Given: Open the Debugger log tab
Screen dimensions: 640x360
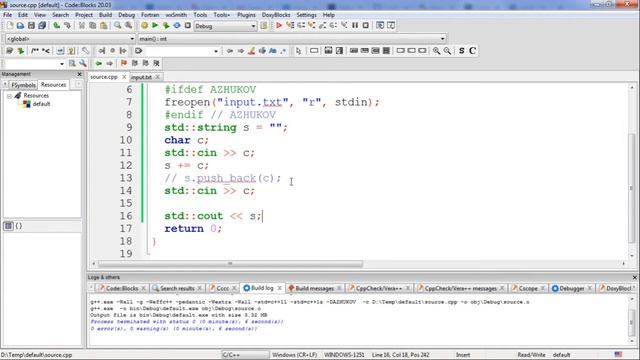Looking at the screenshot, I should 571,288.
